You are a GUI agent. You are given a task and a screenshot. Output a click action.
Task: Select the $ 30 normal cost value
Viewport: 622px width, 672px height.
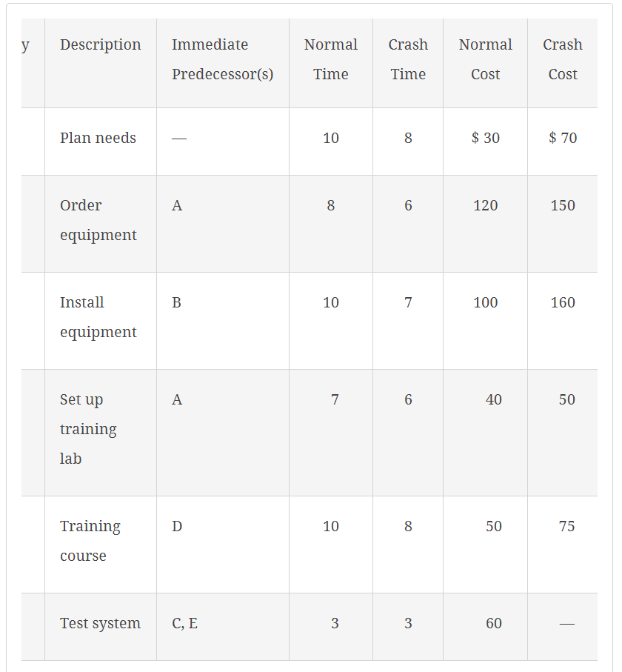[x=485, y=138]
